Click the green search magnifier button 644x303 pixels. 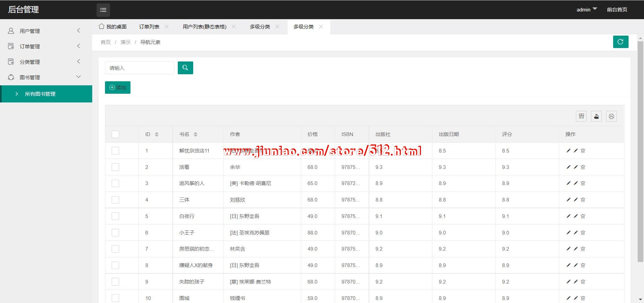coord(185,68)
